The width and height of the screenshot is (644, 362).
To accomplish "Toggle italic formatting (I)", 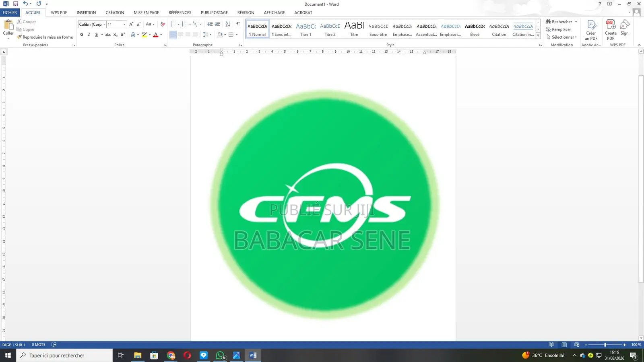I will [89, 35].
